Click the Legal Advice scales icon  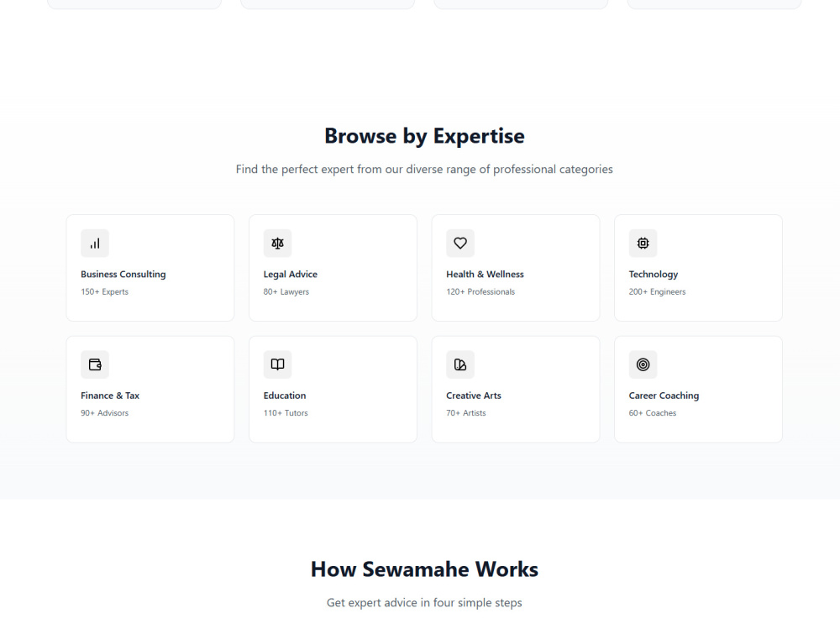point(277,244)
